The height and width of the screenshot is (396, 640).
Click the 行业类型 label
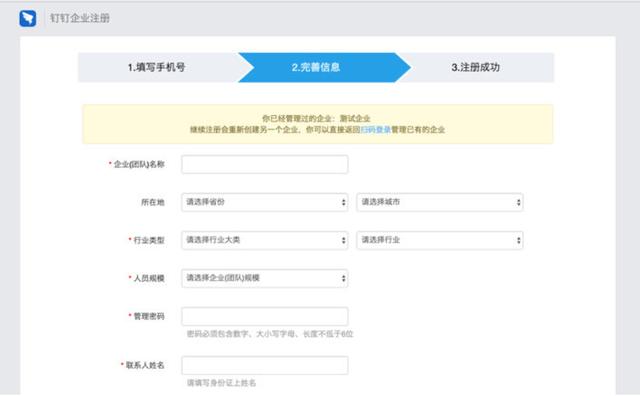point(149,240)
